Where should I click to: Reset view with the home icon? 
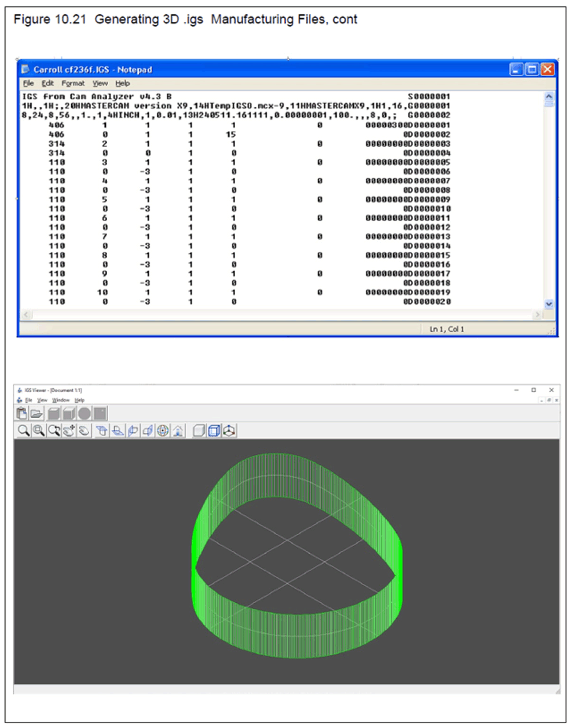[178, 430]
